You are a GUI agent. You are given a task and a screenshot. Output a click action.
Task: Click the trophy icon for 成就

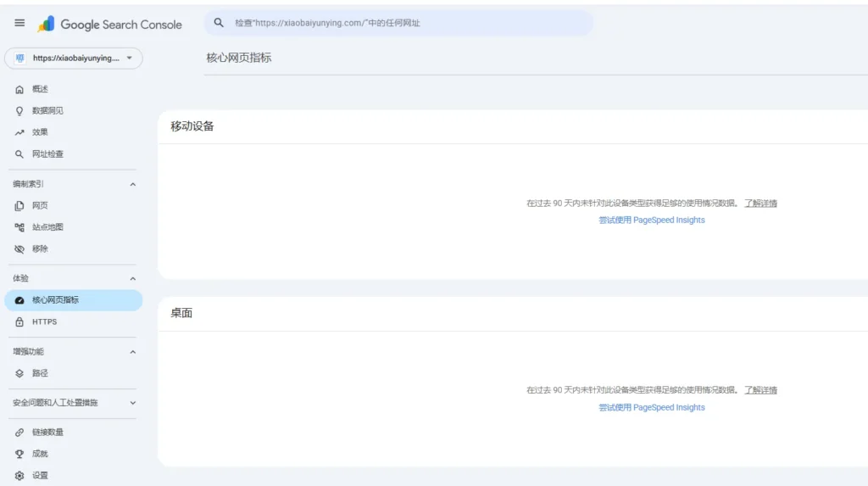[19, 454]
